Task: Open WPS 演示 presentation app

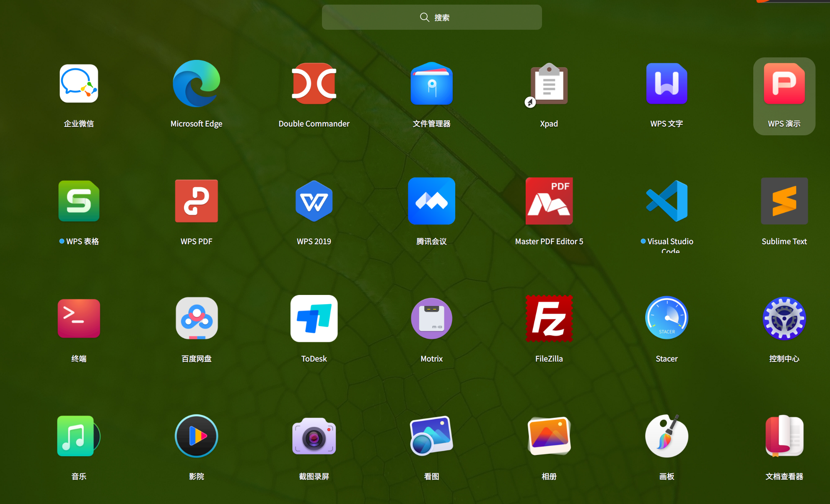Action: coord(784,84)
